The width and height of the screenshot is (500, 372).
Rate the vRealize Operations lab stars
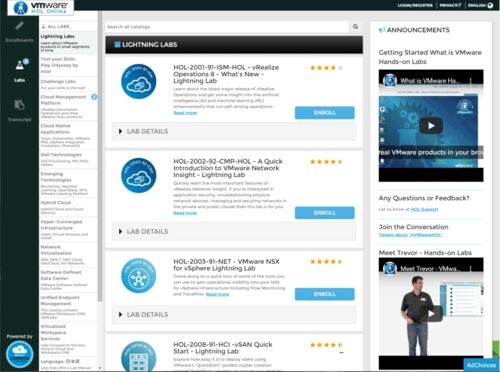tap(326, 68)
